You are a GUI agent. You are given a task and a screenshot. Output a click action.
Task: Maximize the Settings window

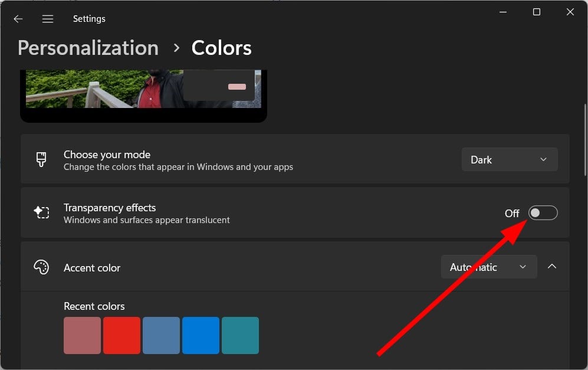(537, 12)
